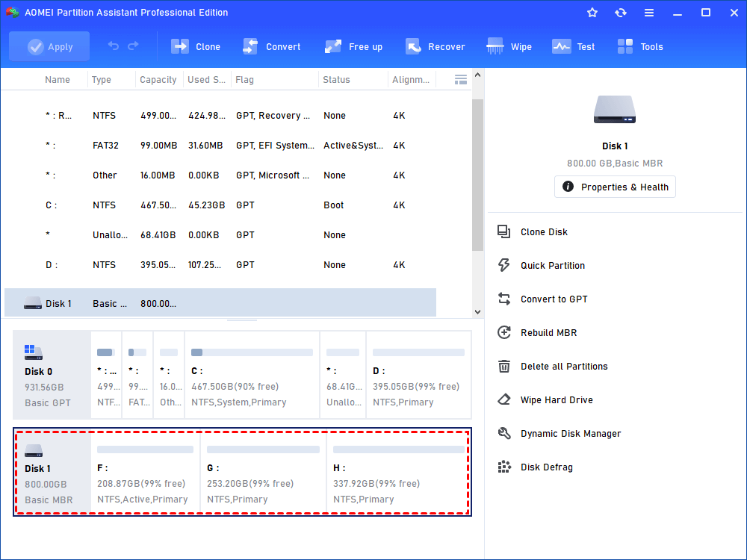Select the Disk 1 row in list
The width and height of the screenshot is (747, 560).
pyautogui.click(x=220, y=302)
